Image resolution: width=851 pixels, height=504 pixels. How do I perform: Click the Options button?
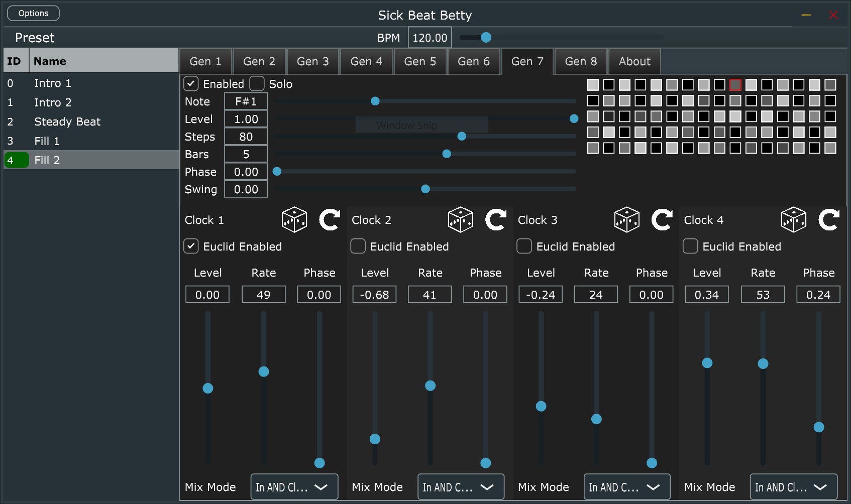point(34,13)
